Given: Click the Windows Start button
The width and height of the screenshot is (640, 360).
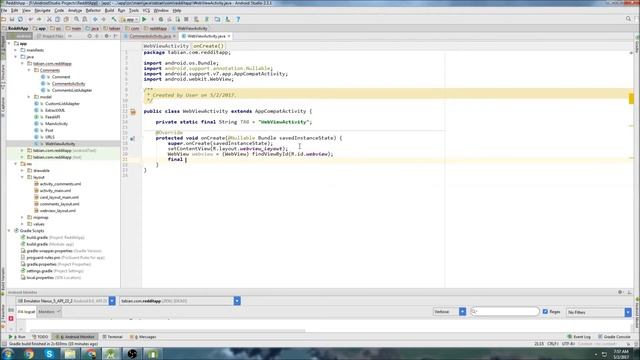Looking at the screenshot, I should point(7,354).
